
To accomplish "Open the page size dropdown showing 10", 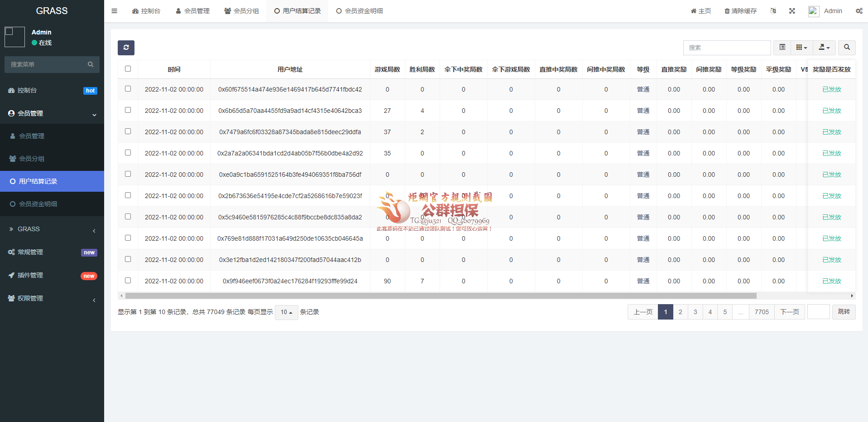I will [x=286, y=312].
